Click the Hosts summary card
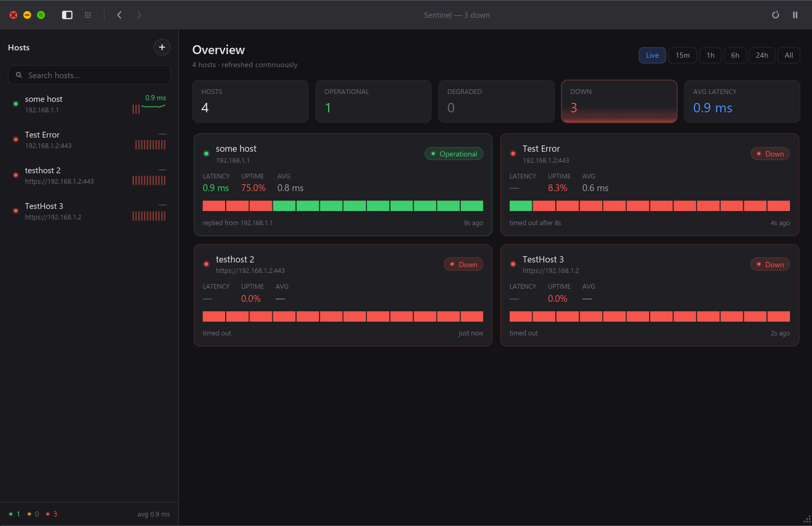812x526 pixels. (x=250, y=101)
